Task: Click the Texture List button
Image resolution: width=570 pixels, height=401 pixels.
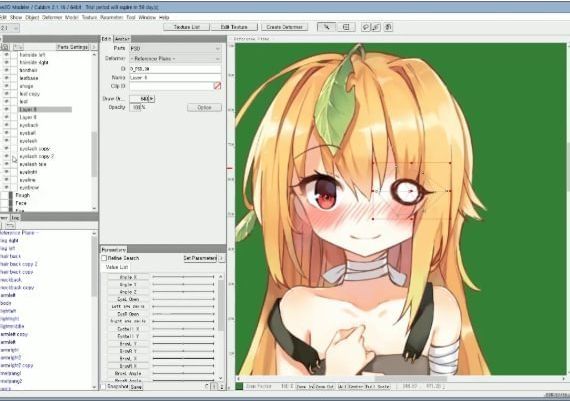Action: [x=186, y=27]
